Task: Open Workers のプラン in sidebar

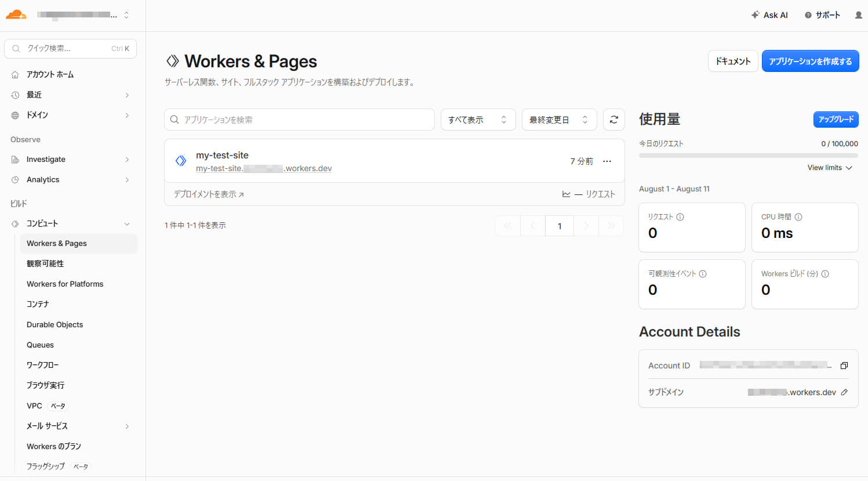Action: pos(54,446)
